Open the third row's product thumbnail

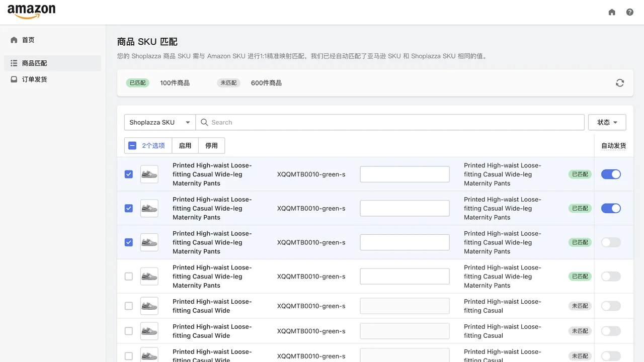point(149,242)
